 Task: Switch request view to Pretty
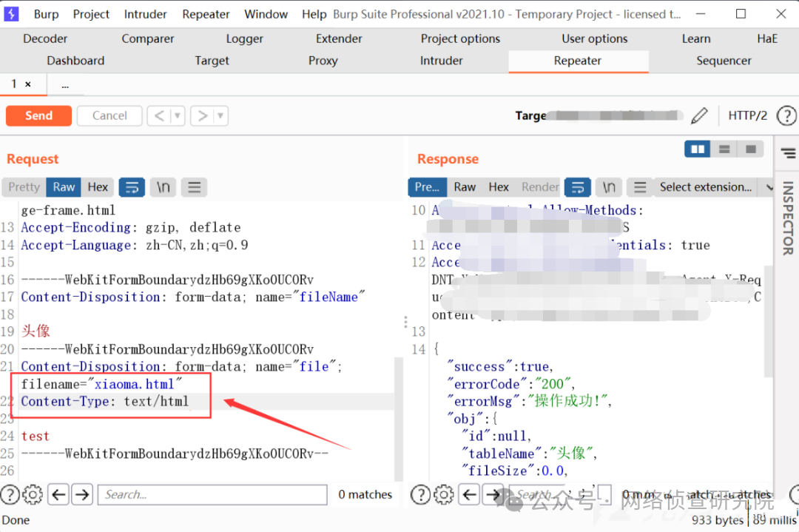click(24, 187)
